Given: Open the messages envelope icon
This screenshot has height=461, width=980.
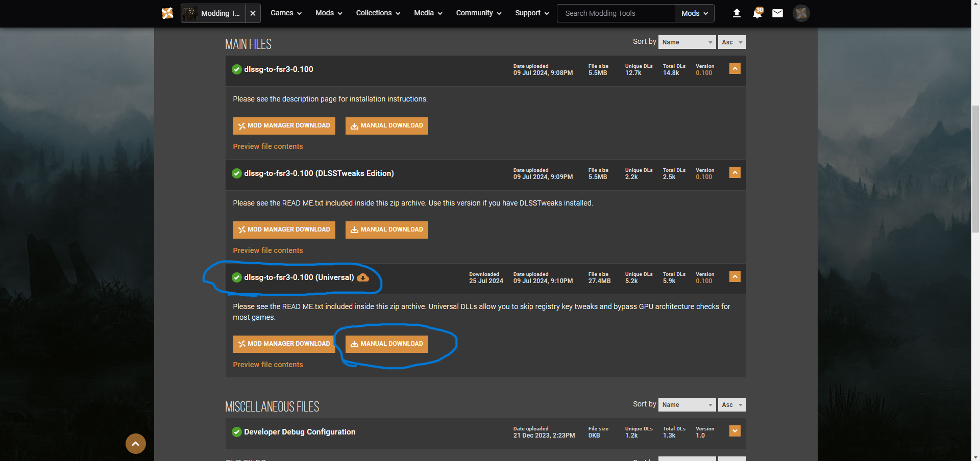Looking at the screenshot, I should coord(777,13).
